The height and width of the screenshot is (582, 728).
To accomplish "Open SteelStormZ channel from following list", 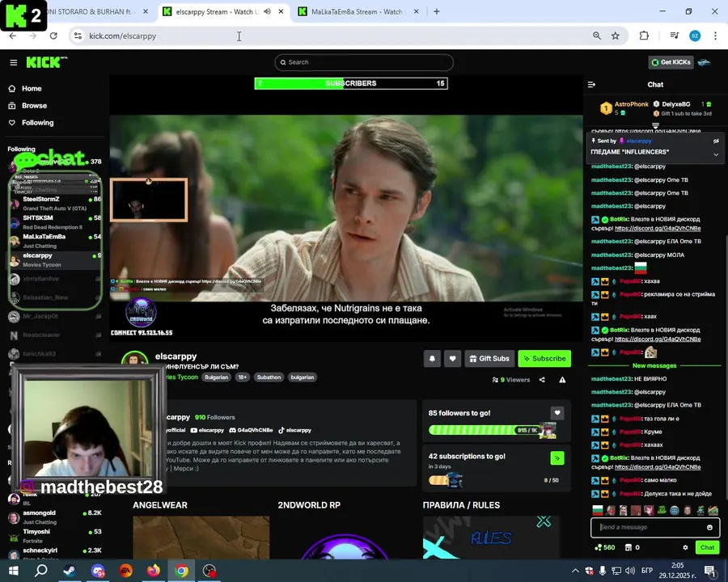I will coord(55,204).
